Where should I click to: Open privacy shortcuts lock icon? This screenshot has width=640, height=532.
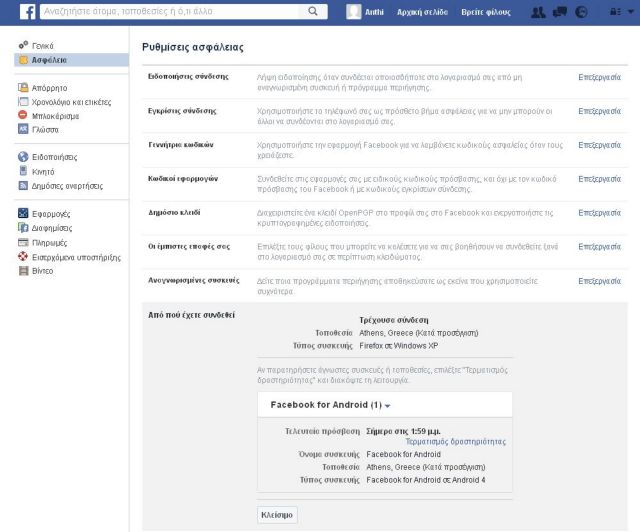click(616, 12)
